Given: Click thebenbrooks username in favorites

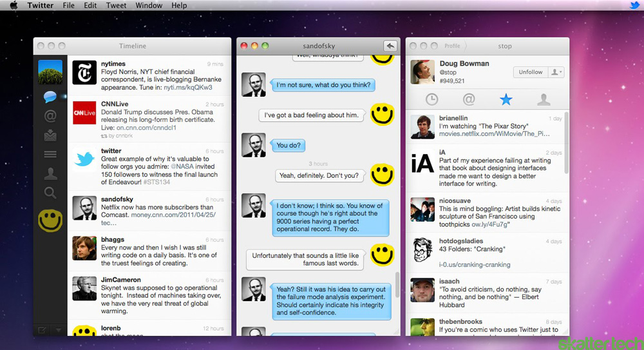Looking at the screenshot, I should coord(460,322).
